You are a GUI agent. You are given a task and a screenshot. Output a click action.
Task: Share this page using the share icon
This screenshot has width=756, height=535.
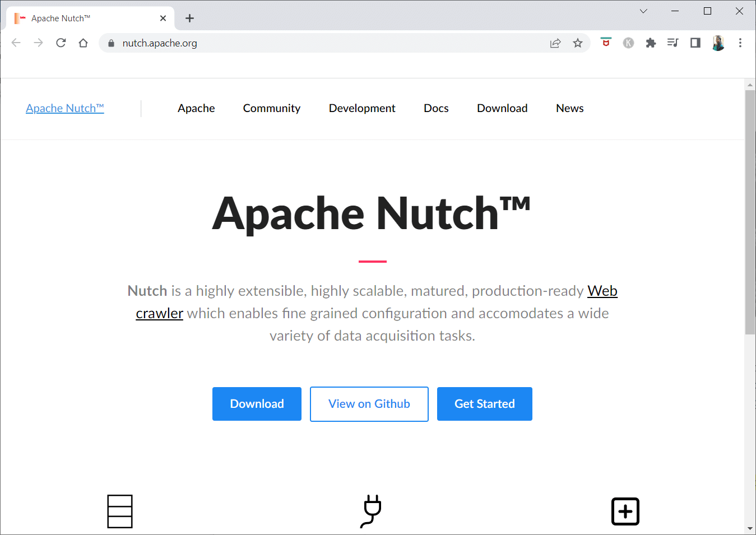pyautogui.click(x=555, y=43)
